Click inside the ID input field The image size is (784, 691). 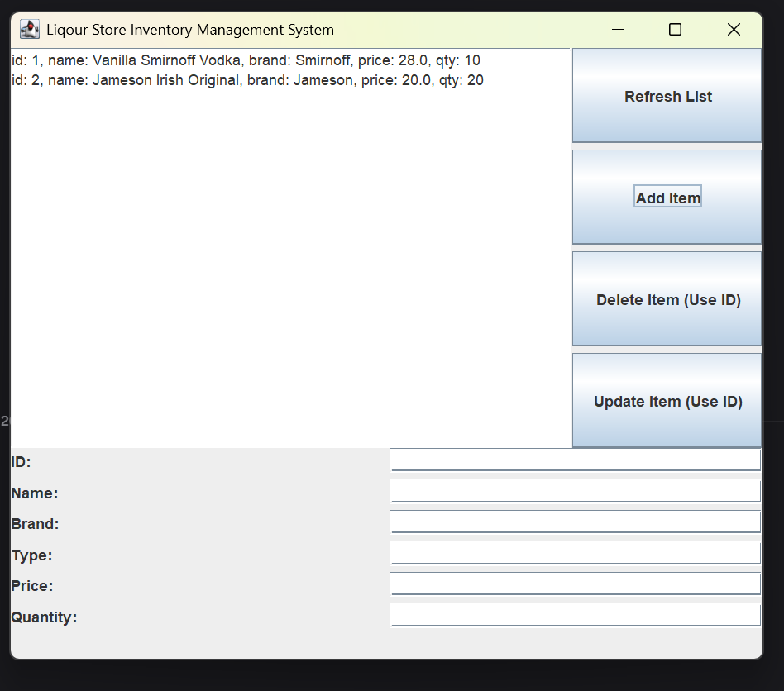click(x=575, y=459)
